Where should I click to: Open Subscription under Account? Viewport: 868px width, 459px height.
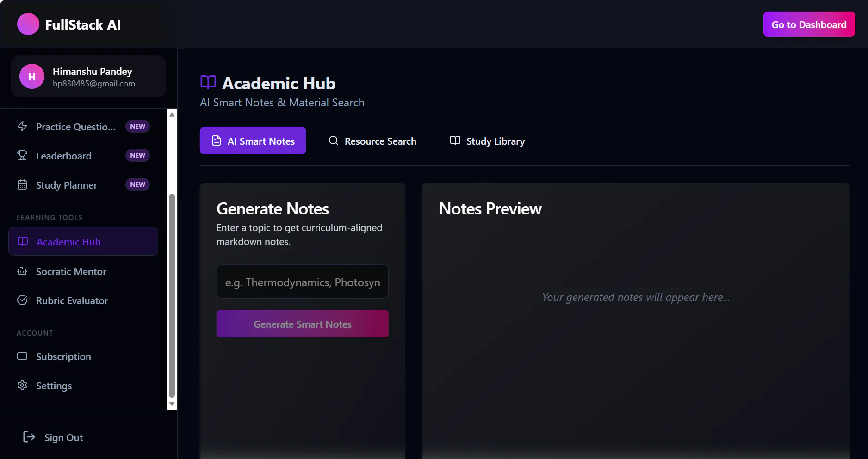click(x=83, y=356)
